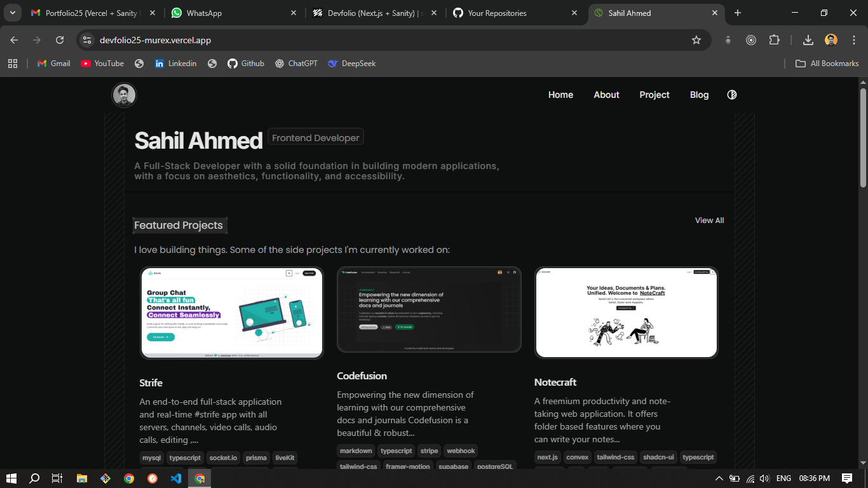This screenshot has height=488, width=868.
Task: Open the Codefusion project thumbnail
Action: [x=429, y=309]
